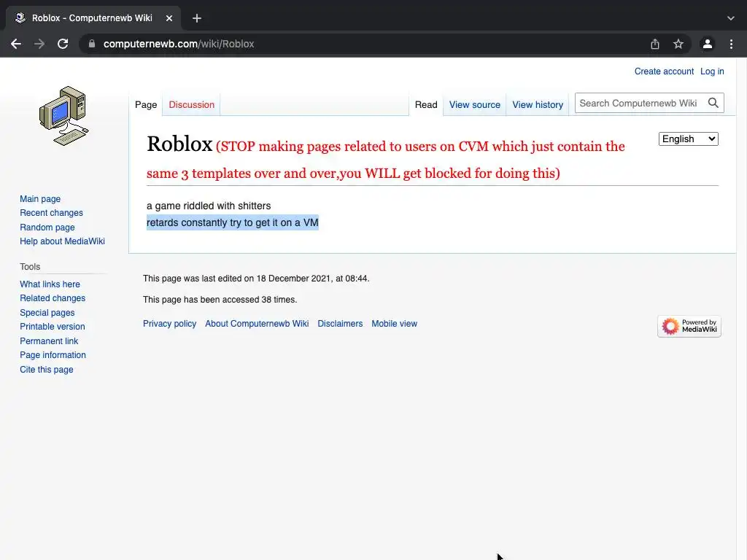Open the View source tab
747x560 pixels.
tap(474, 105)
